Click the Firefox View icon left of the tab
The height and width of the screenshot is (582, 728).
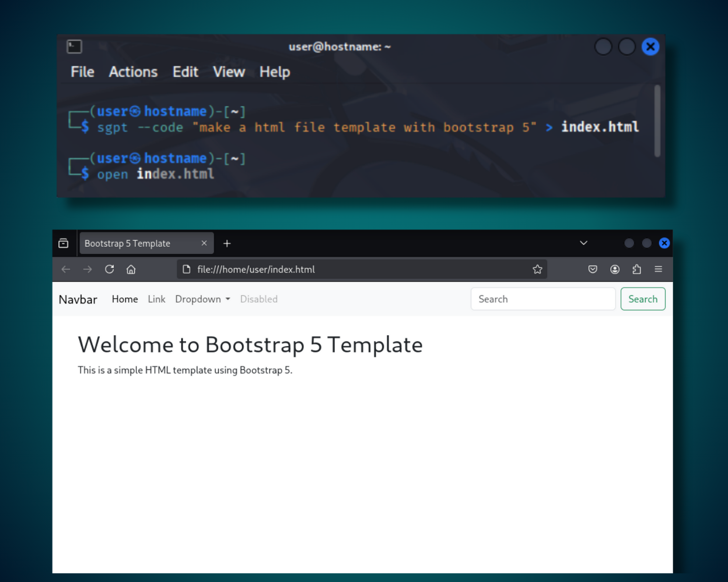[x=63, y=243]
